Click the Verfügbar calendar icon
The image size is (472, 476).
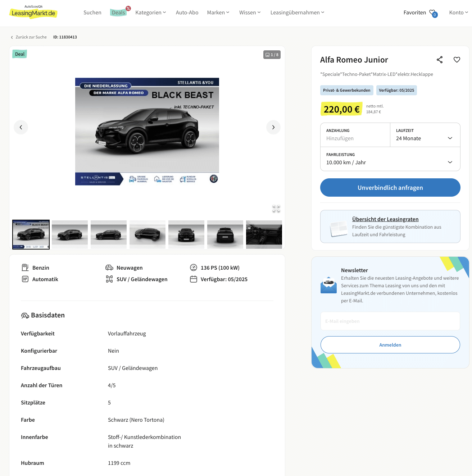click(194, 279)
